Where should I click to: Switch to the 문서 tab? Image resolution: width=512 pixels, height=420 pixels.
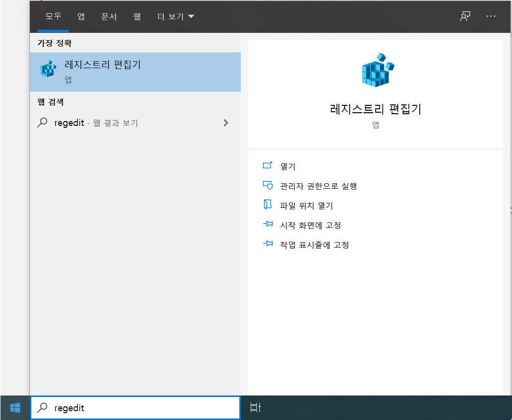(109, 17)
